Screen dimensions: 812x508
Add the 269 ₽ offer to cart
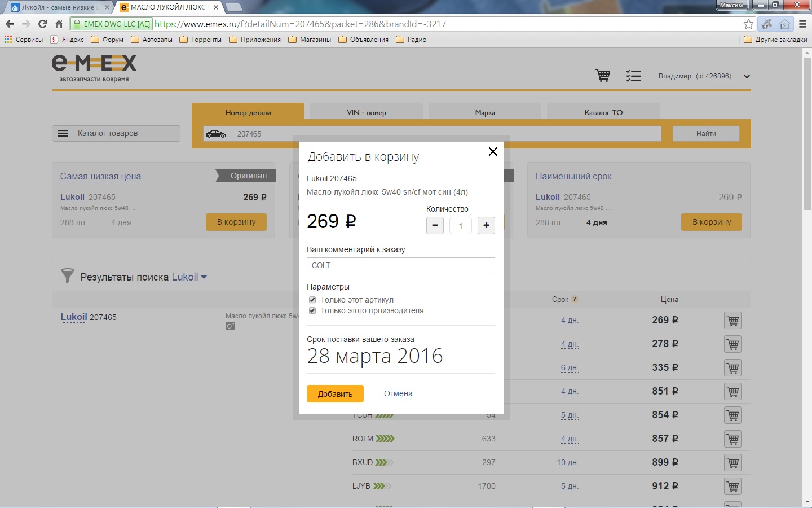(x=732, y=321)
